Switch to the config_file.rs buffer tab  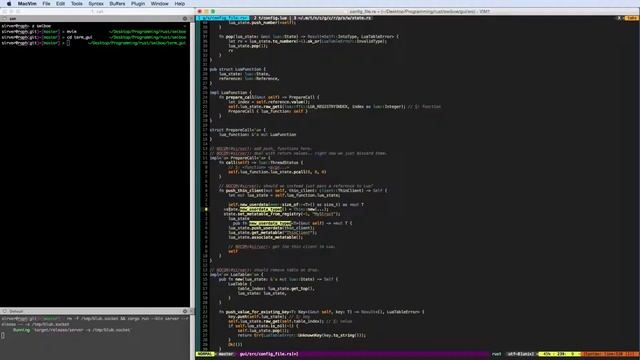223,18
